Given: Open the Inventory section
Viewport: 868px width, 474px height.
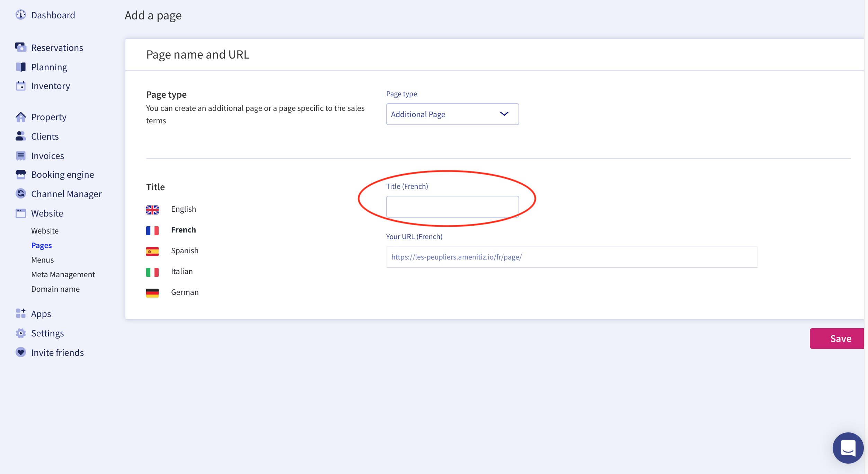Looking at the screenshot, I should click(51, 86).
